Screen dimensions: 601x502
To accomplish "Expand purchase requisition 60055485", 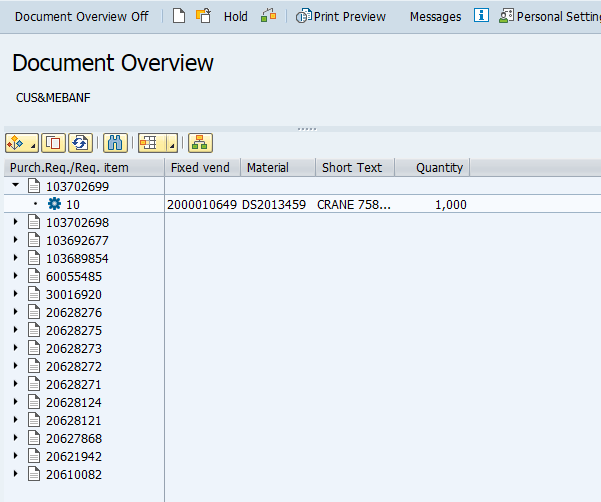I will click(15, 276).
